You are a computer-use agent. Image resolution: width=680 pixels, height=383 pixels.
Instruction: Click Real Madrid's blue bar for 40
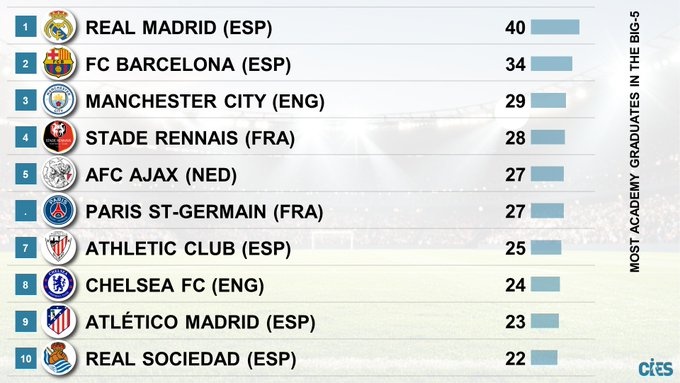pos(555,27)
